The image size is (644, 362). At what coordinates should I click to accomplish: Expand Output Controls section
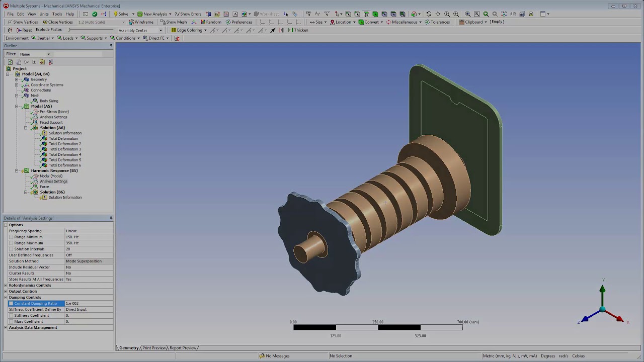(x=6, y=292)
